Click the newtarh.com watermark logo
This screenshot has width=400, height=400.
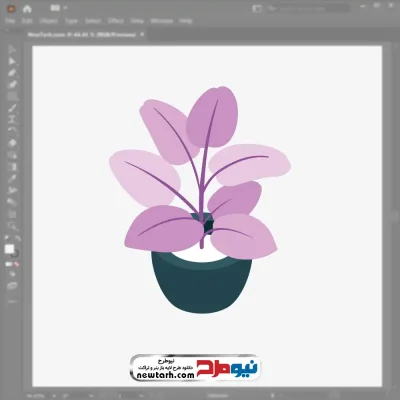pyautogui.click(x=195, y=368)
